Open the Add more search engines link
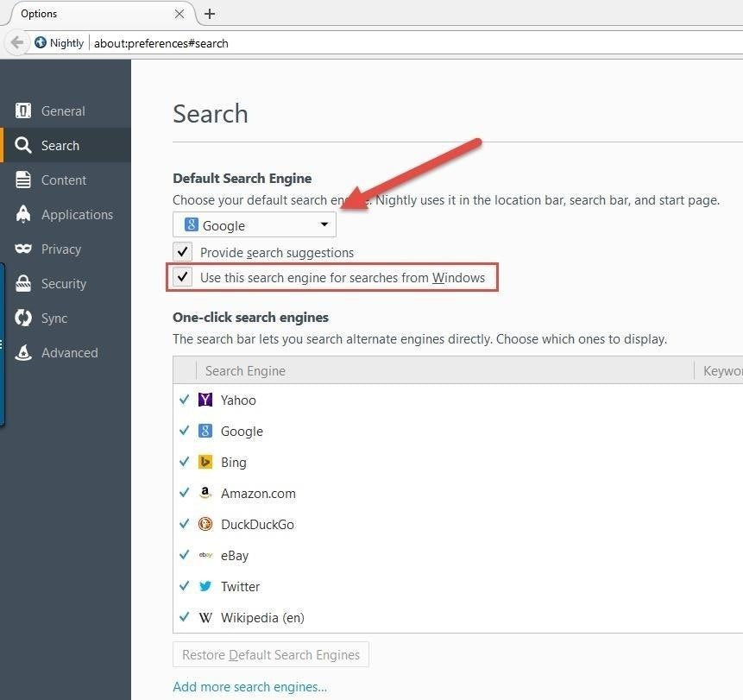The image size is (743, 700). tap(249, 686)
